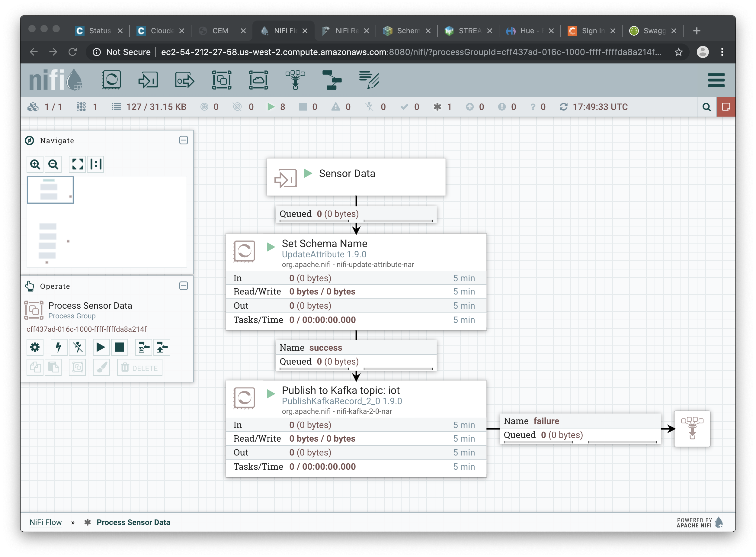Open the hamburger menu top right

click(717, 80)
